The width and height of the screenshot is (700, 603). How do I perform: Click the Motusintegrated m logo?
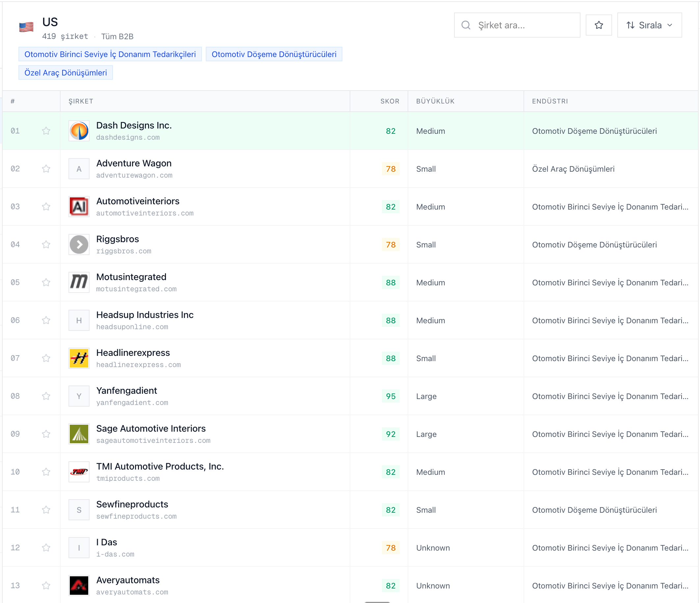(79, 282)
